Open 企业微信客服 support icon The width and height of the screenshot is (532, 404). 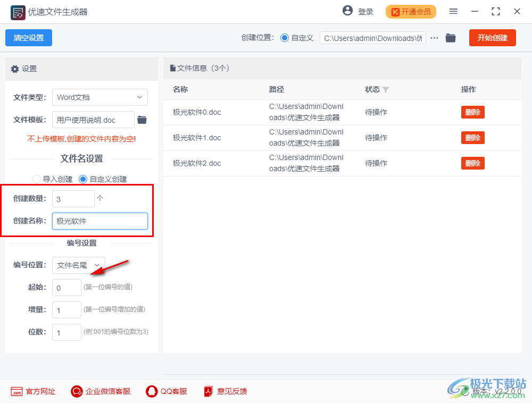[x=76, y=391]
